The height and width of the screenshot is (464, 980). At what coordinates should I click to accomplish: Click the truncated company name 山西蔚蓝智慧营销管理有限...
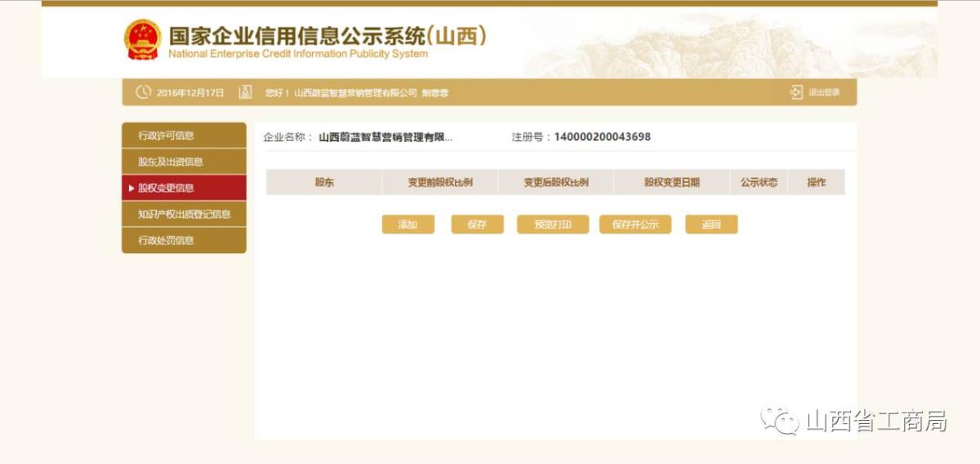[x=385, y=137]
